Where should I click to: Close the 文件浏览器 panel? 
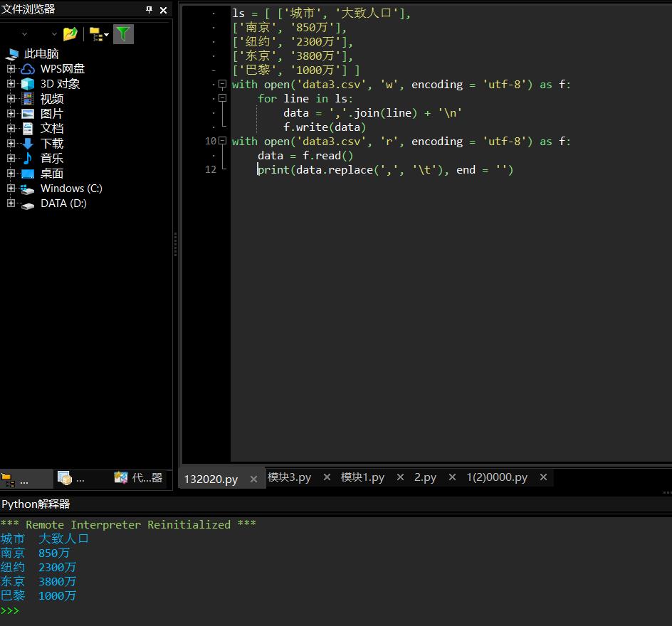click(163, 10)
